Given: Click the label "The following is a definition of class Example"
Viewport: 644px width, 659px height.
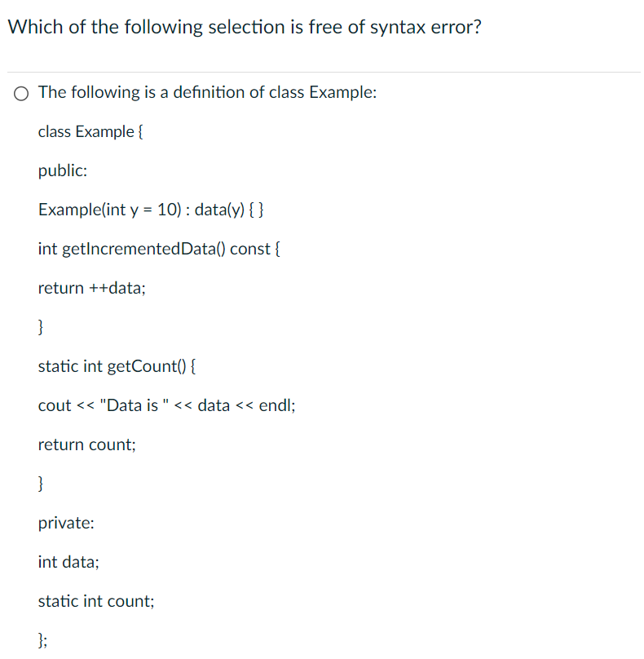Looking at the screenshot, I should tap(208, 92).
